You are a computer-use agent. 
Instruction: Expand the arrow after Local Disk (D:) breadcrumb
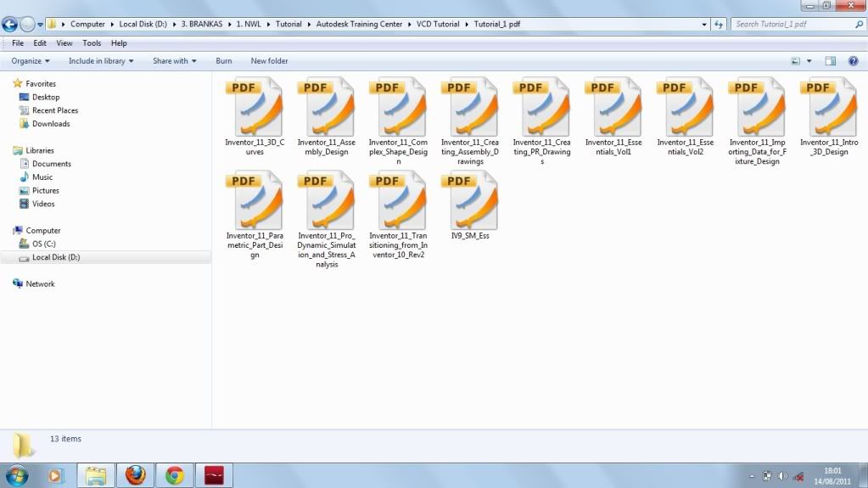click(x=174, y=25)
